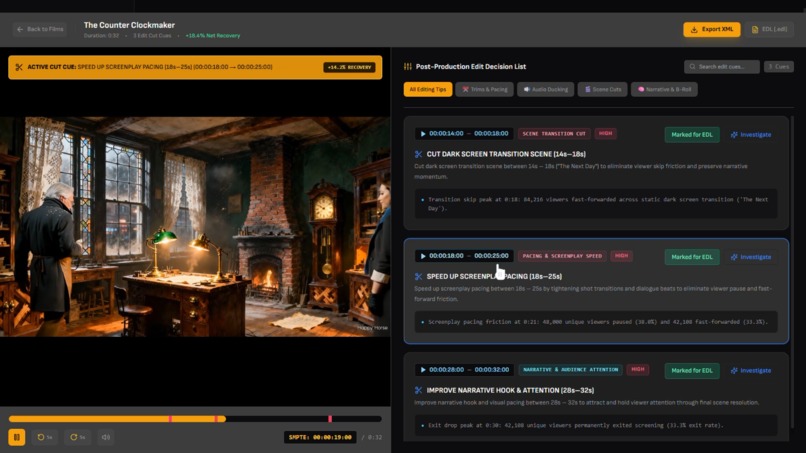Image resolution: width=806 pixels, height=453 pixels.
Task: Click the Transition skip peak at 0:18 note
Action: (x=596, y=204)
